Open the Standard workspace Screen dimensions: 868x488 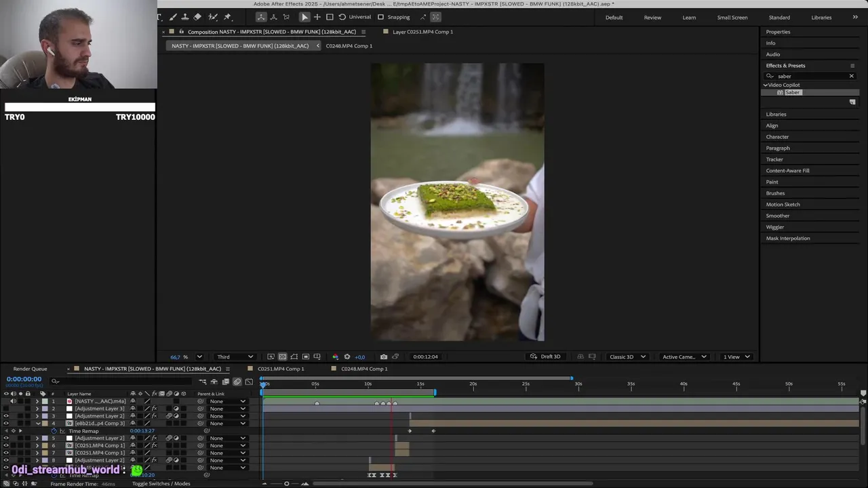779,18
